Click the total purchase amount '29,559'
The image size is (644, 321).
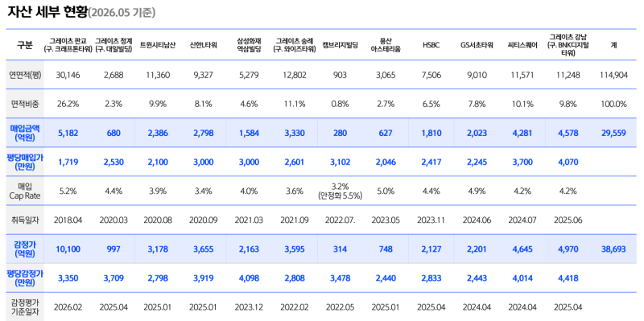pos(613,133)
